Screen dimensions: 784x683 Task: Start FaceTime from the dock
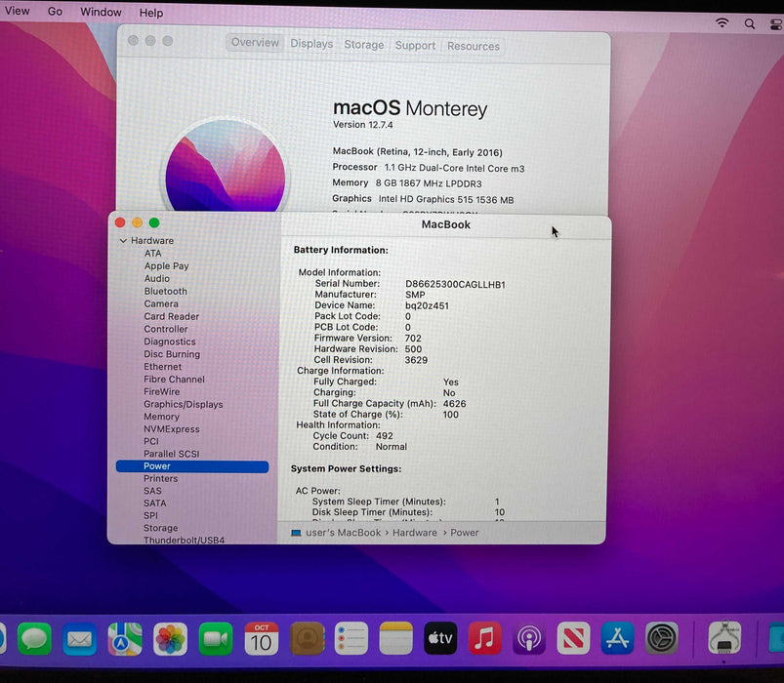216,639
